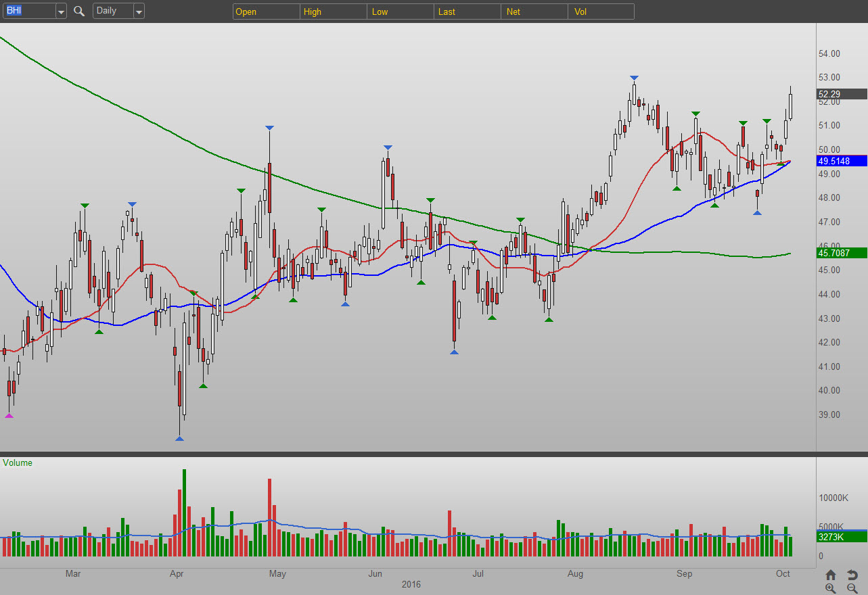Viewport: 868px width, 595px height.
Task: Click the magnifying glass symbol search icon
Action: coord(79,11)
